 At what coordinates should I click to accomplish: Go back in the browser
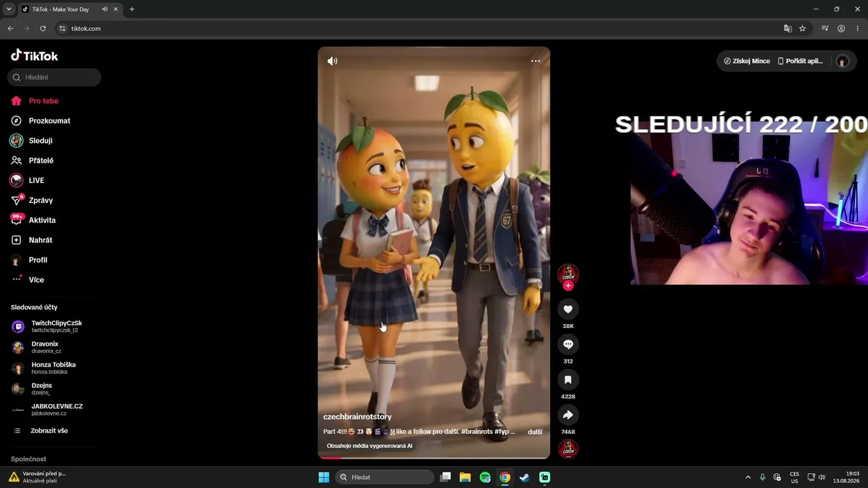(x=10, y=28)
